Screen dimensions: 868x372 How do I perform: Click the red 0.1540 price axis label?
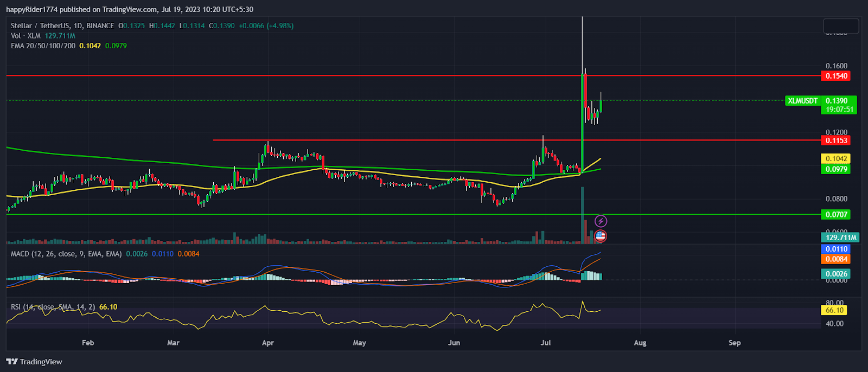click(x=837, y=76)
